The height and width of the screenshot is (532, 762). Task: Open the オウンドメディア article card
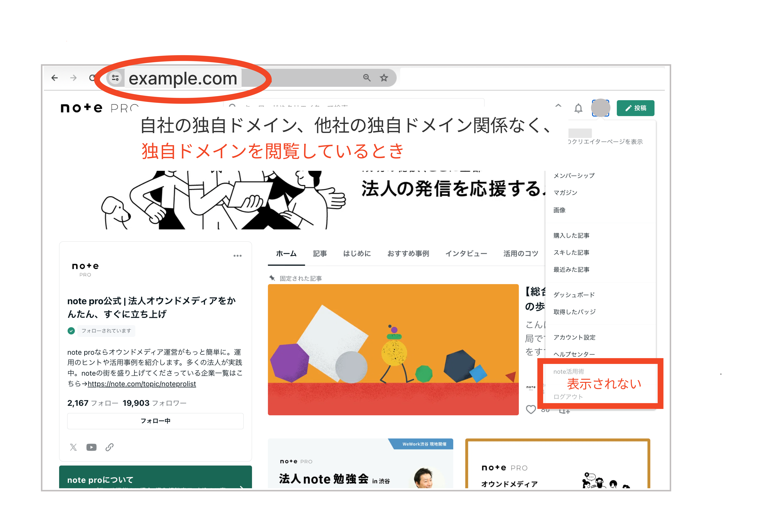[x=558, y=463]
